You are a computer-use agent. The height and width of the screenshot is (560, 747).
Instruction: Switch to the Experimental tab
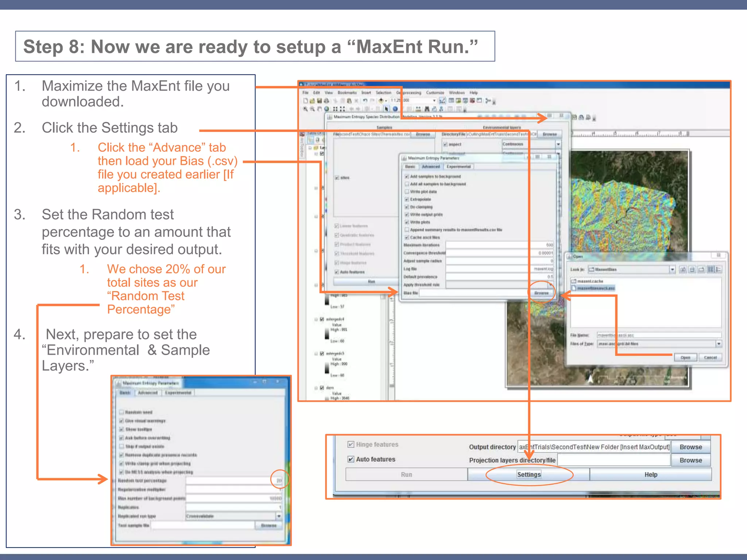[x=458, y=167]
